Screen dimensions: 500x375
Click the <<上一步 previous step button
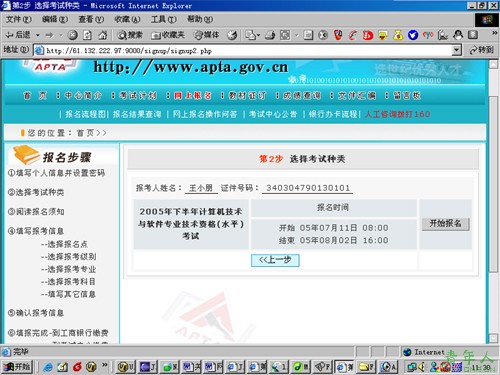point(275,260)
